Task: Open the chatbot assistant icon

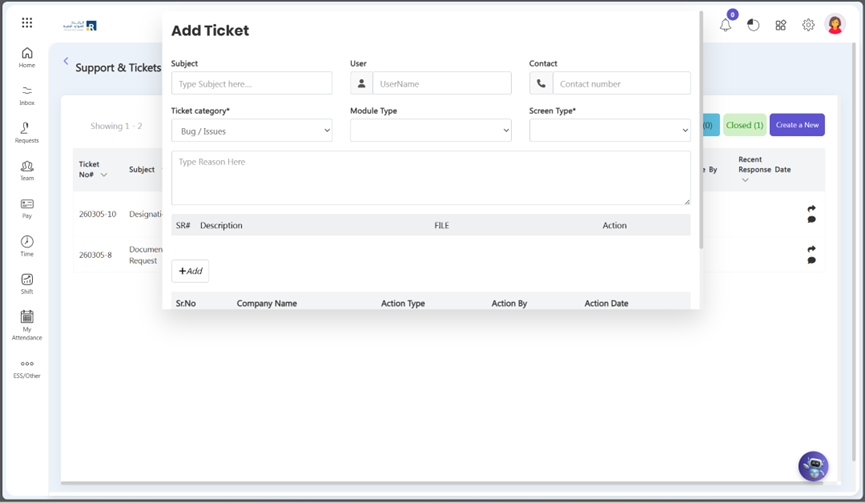Action: tap(813, 466)
